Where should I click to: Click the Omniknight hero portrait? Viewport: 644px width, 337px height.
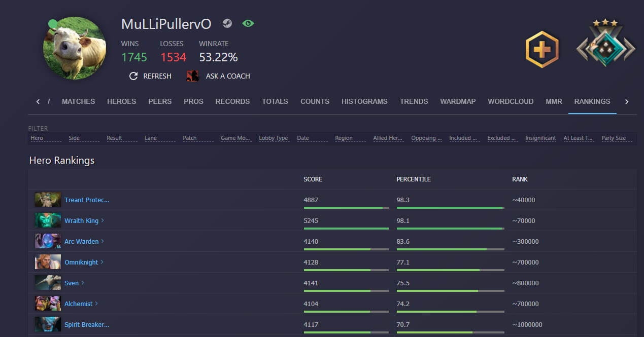[48, 262]
